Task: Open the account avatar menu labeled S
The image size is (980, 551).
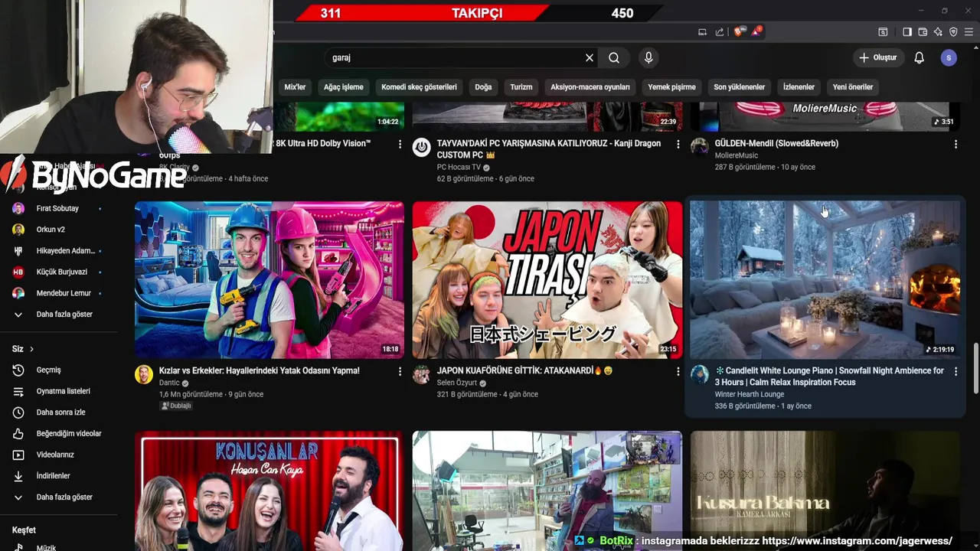Action: pos(949,57)
